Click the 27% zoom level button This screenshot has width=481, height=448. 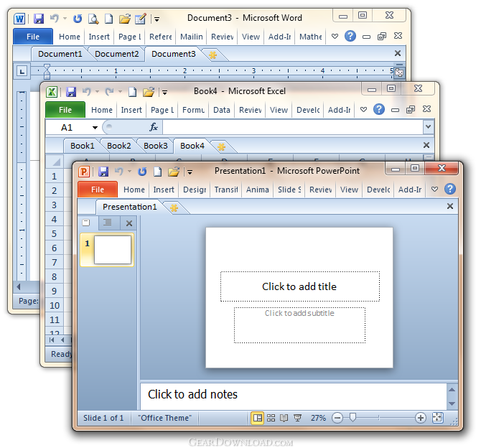pyautogui.click(x=318, y=418)
